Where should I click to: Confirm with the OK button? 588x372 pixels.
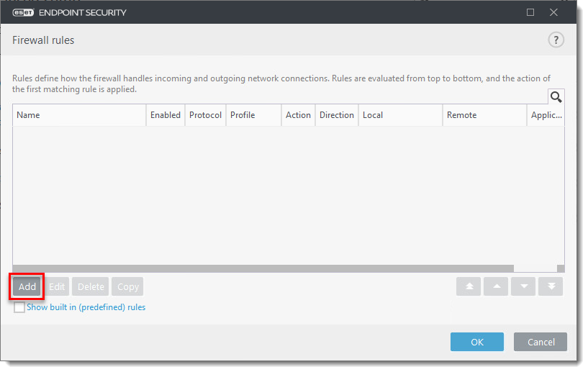pyautogui.click(x=477, y=342)
